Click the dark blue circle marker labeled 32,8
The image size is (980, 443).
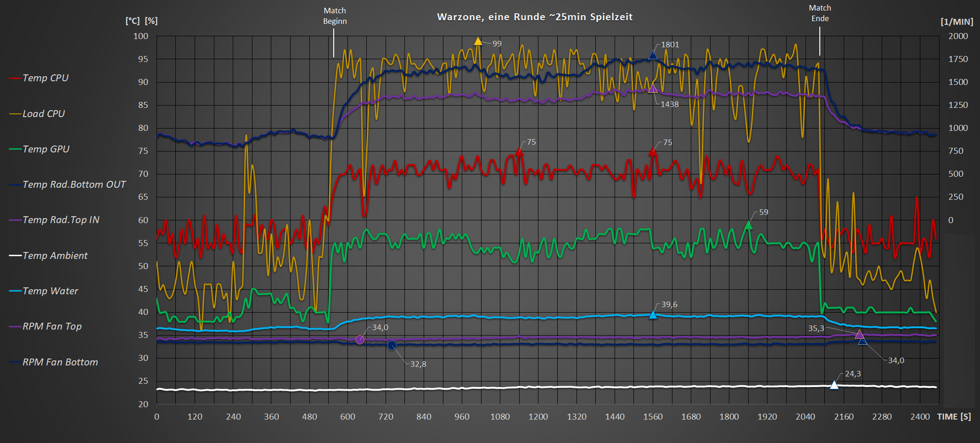coord(392,345)
